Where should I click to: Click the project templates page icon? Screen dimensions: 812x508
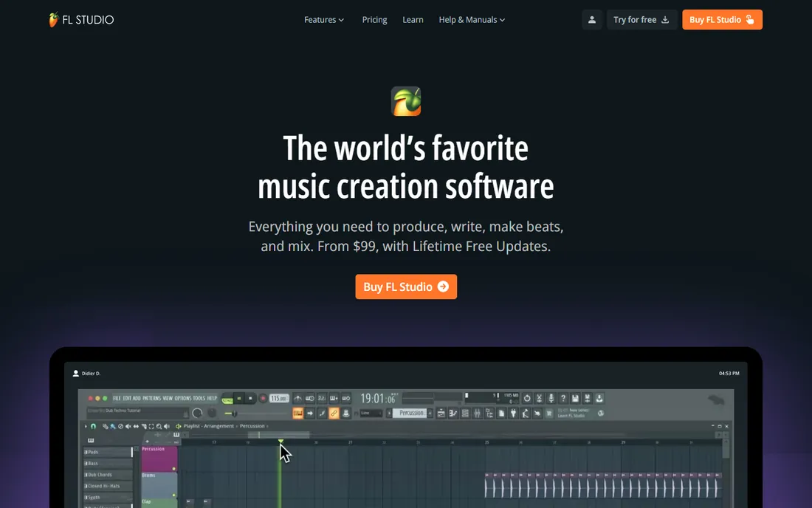tap(501, 413)
